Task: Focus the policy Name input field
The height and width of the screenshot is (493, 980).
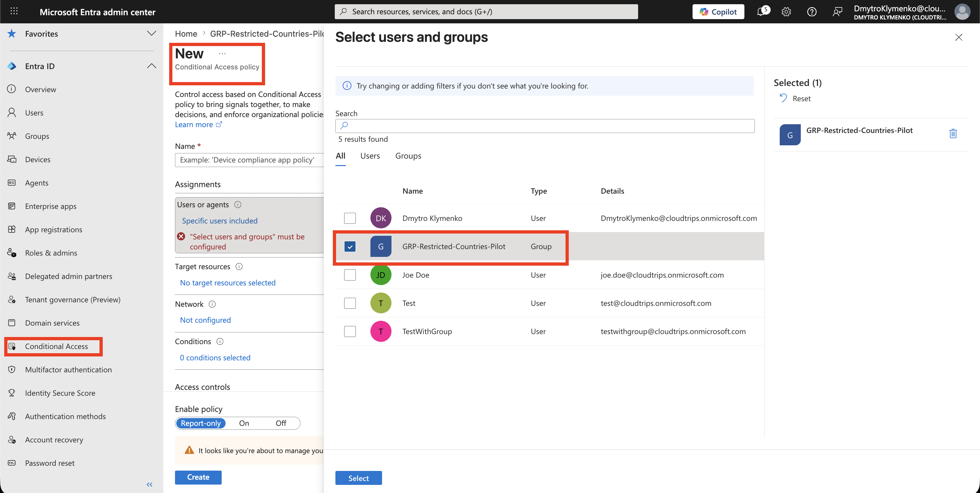Action: coord(250,160)
